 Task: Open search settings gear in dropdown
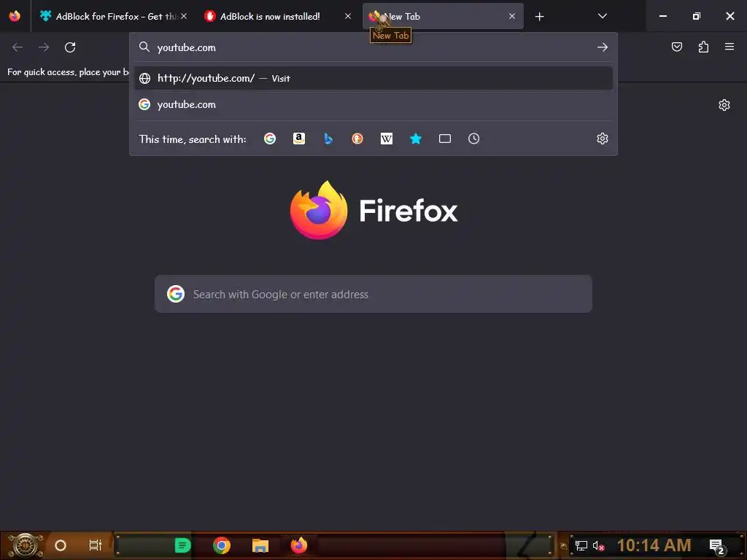[x=602, y=139]
